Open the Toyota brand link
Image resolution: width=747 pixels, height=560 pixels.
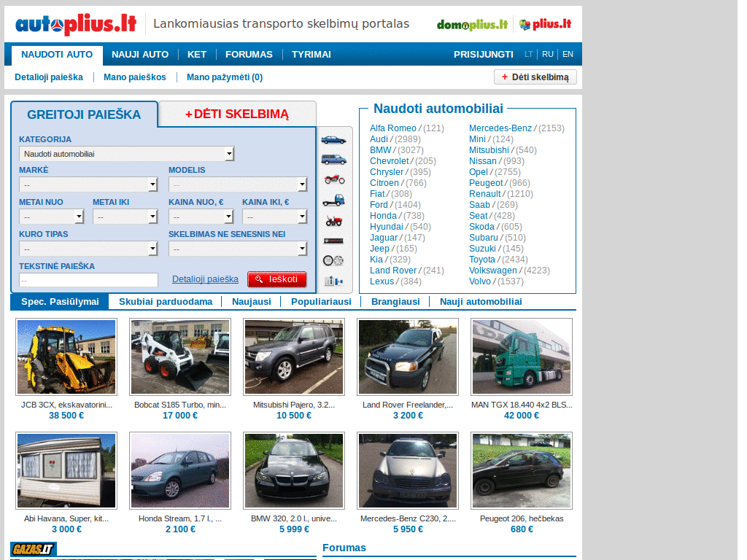point(482,260)
